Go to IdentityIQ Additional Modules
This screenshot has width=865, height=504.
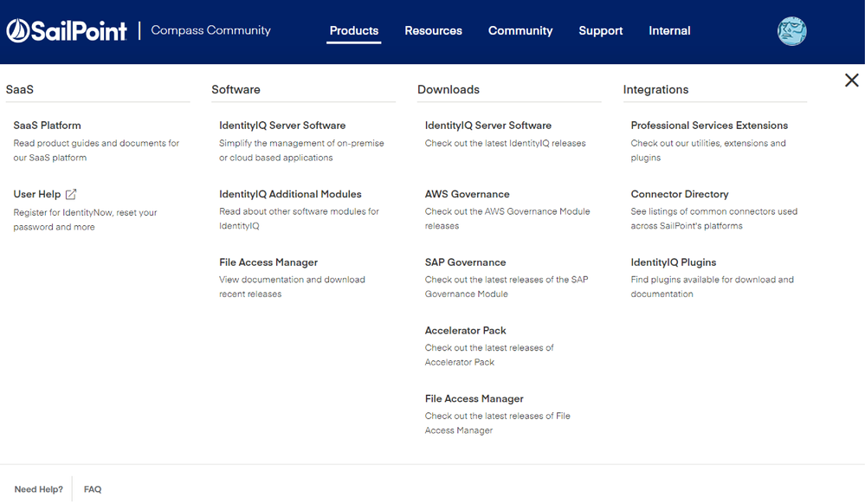[290, 194]
